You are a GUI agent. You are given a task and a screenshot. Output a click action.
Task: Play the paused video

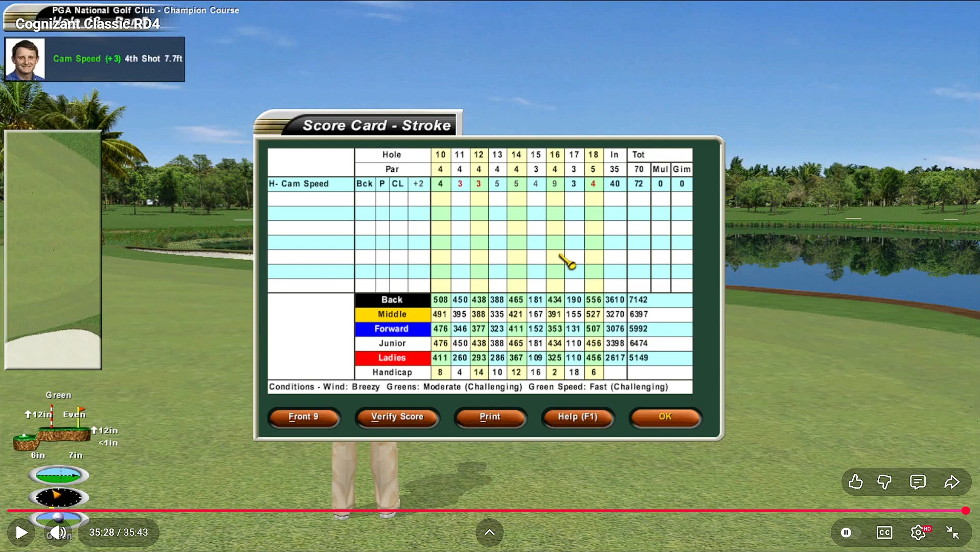coord(21,532)
